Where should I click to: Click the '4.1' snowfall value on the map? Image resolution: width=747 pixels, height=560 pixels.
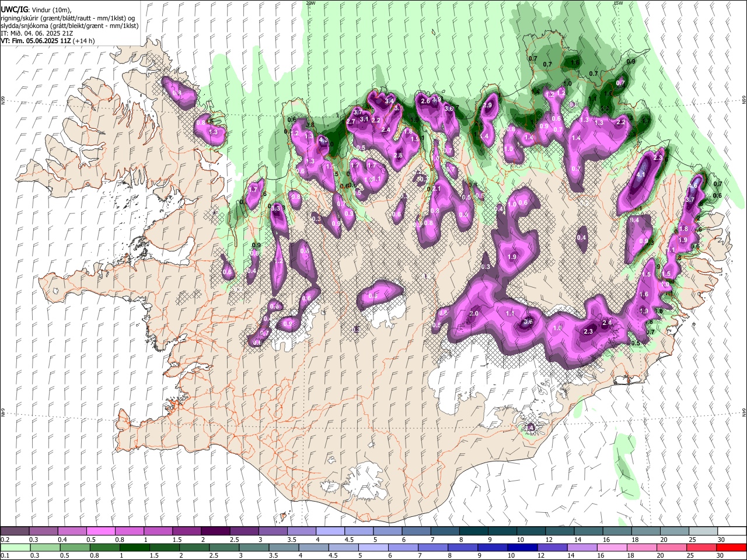click(x=641, y=174)
